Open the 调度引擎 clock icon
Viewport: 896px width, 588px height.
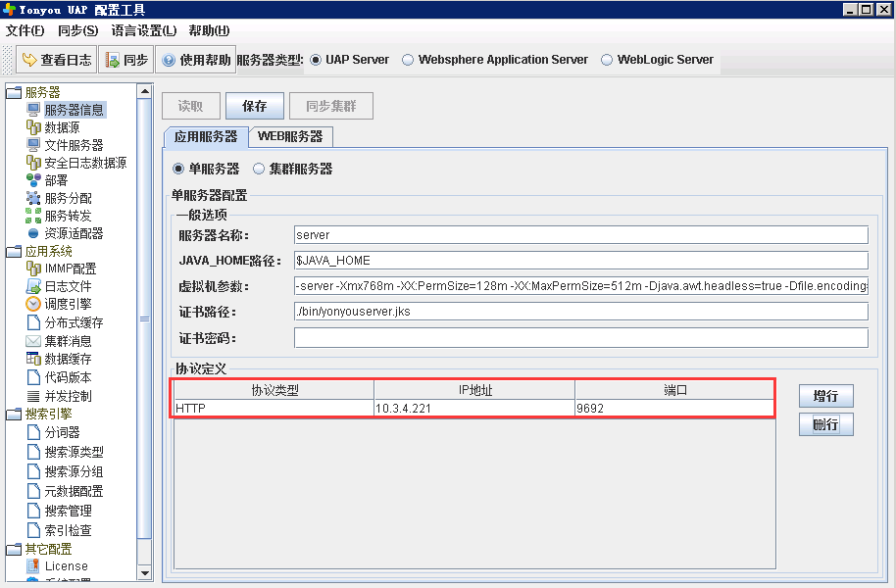[x=33, y=304]
